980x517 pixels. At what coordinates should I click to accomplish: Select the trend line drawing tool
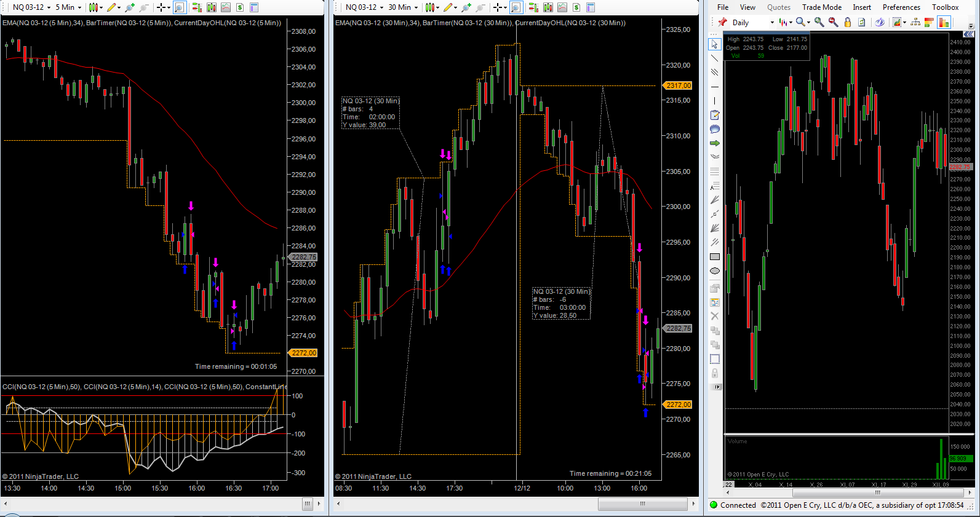[714, 58]
